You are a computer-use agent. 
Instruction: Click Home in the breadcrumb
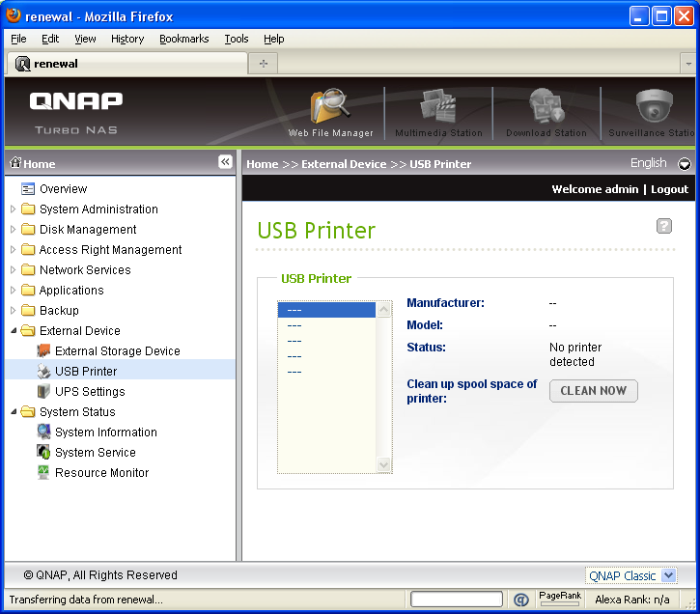point(262,164)
